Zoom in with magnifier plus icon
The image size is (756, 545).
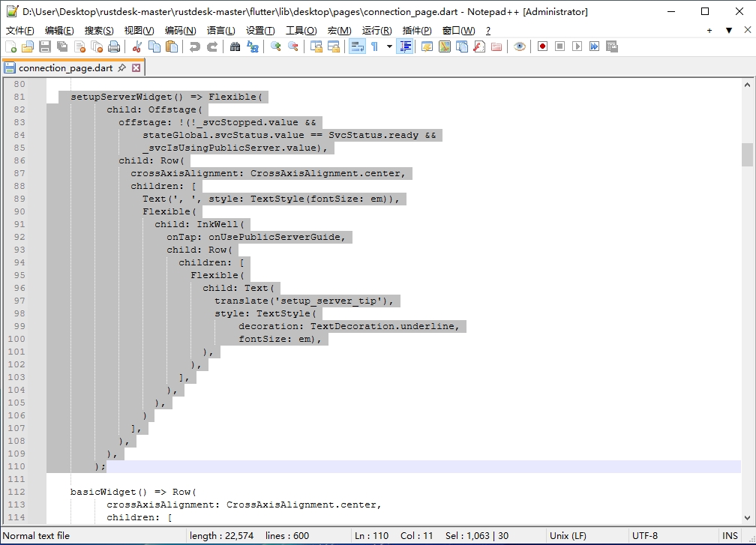coord(276,46)
